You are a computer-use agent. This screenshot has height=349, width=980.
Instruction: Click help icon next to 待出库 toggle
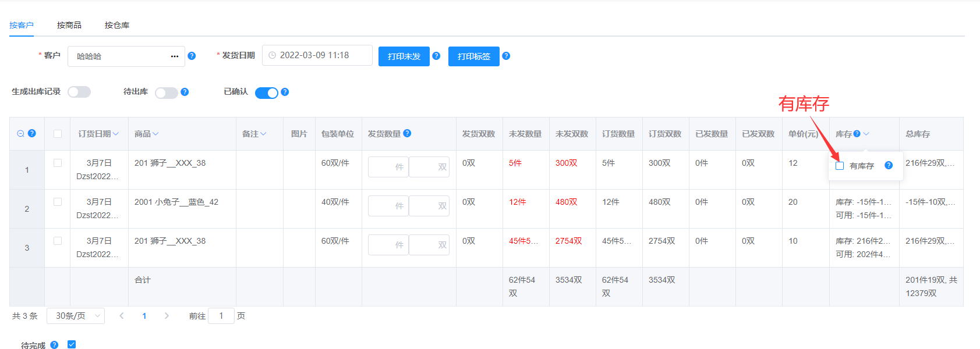click(185, 92)
